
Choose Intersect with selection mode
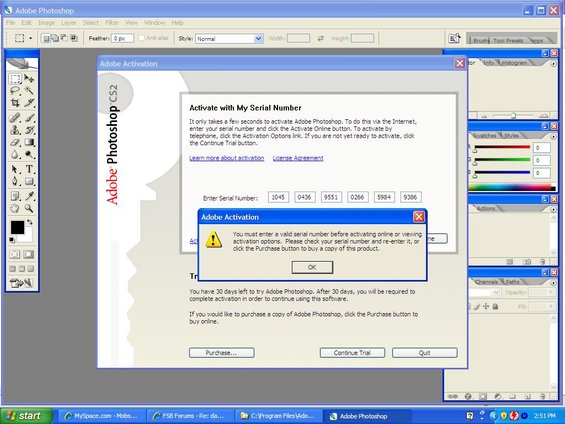tap(74, 38)
